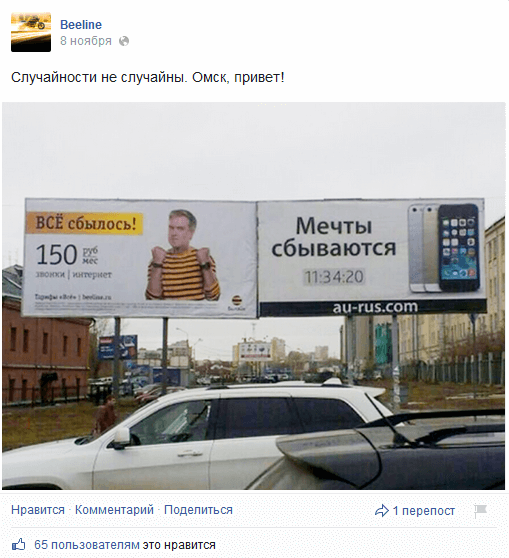This screenshot has width=509, height=558.
Task: Click the striped sweater man billboard
Action: click(x=140, y=258)
